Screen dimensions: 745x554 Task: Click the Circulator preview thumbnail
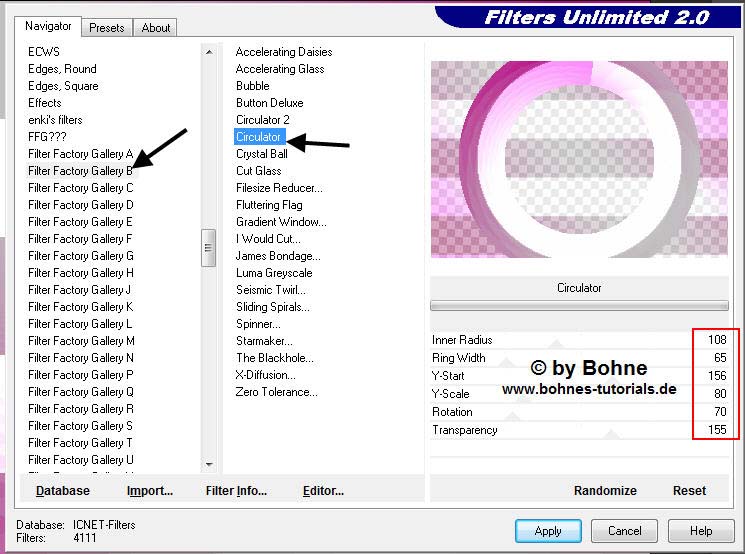580,160
